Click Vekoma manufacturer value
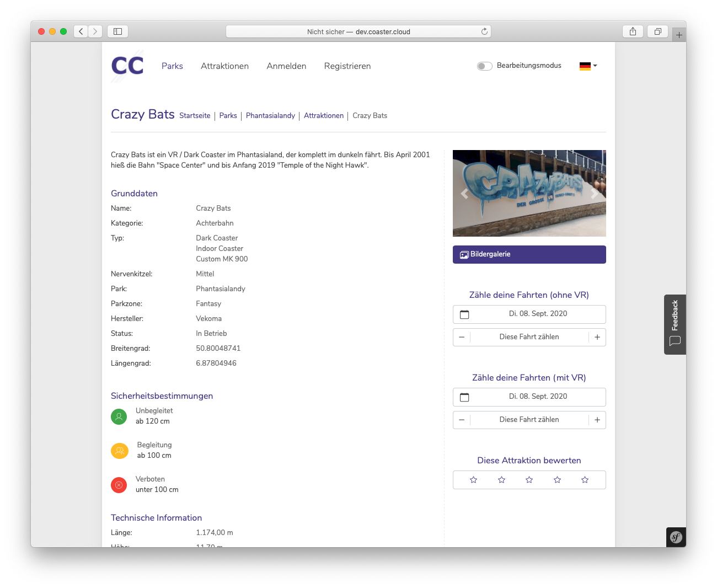The width and height of the screenshot is (717, 588). 208,319
